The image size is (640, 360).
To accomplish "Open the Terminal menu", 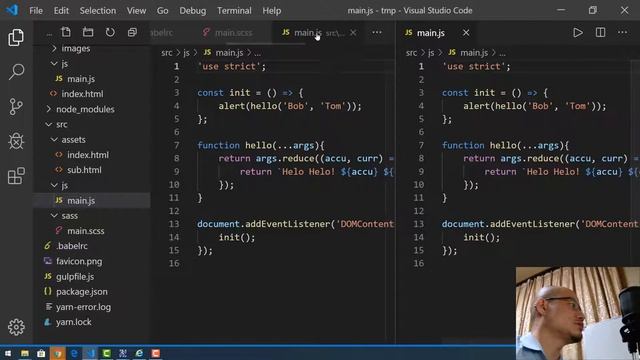I will 234,11.
